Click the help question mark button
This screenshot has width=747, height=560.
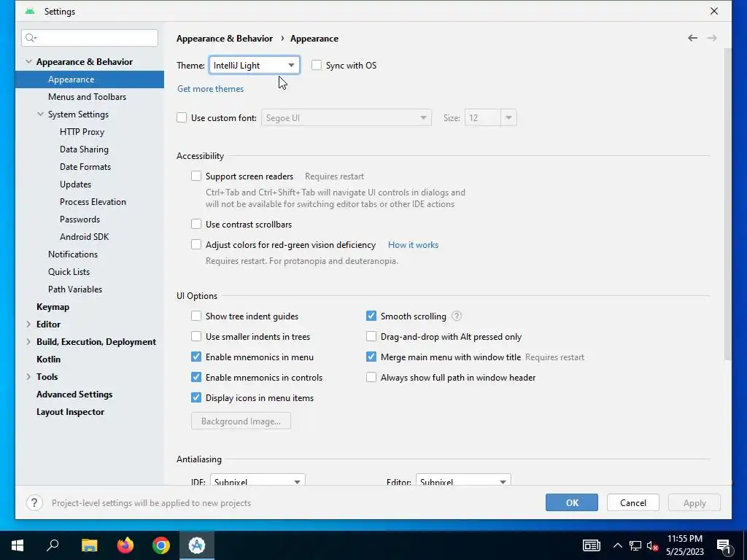click(34, 503)
